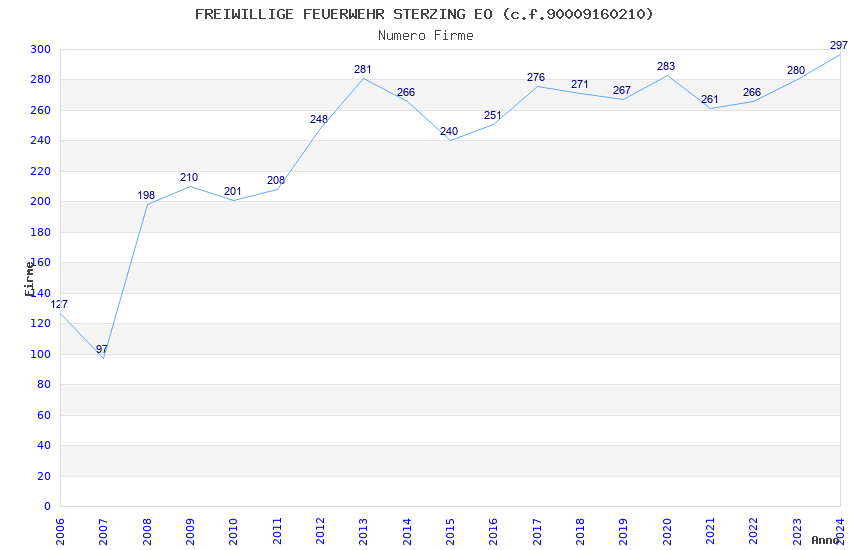Click x-axis year 2023

tap(797, 532)
